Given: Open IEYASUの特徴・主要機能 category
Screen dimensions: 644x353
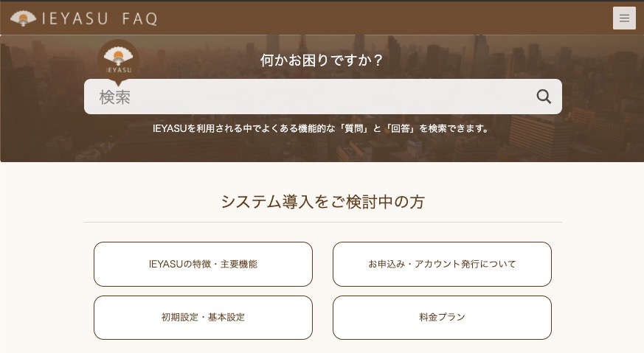Looking at the screenshot, I should pos(203,264).
